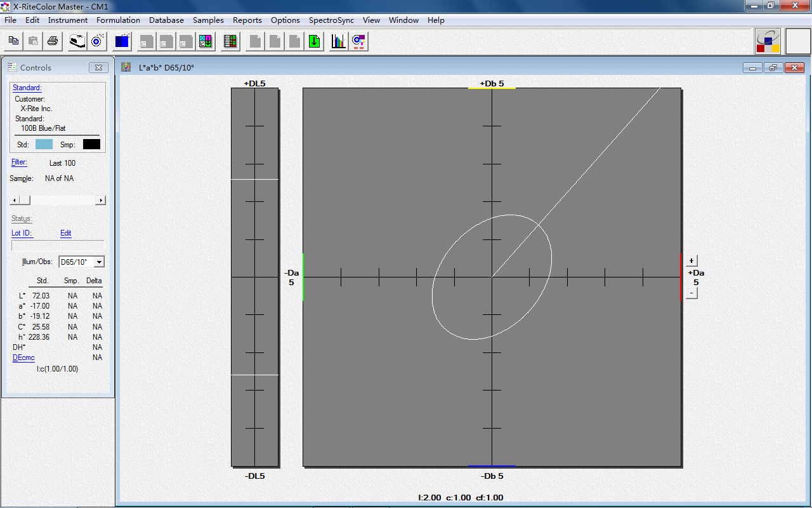The height and width of the screenshot is (508, 812).
Task: Click the 100B Blue/Flat standard name
Action: click(x=43, y=128)
